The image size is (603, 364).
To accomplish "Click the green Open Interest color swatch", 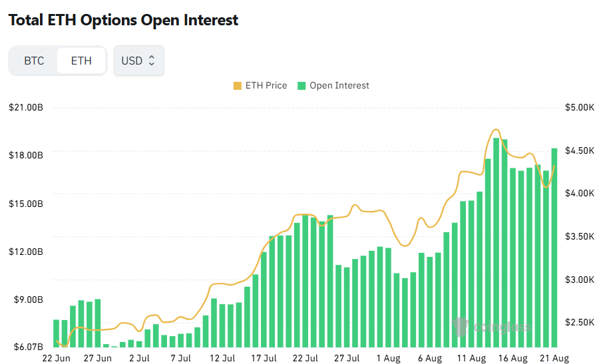I will [x=301, y=86].
